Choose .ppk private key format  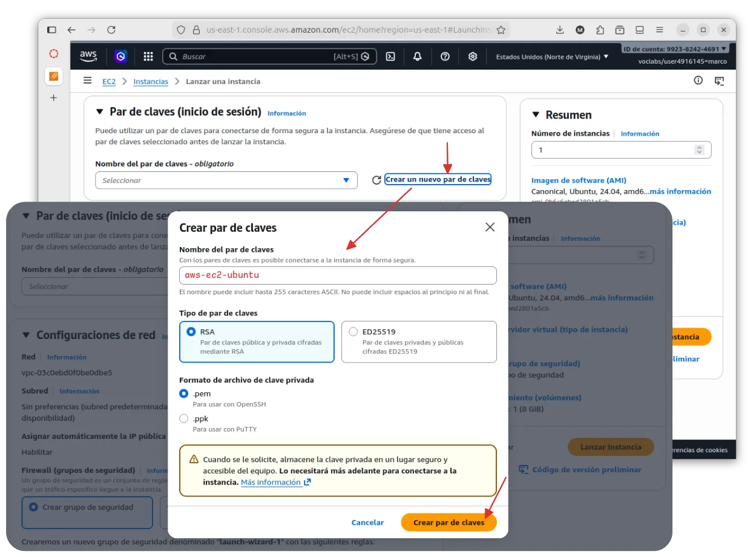pos(184,418)
